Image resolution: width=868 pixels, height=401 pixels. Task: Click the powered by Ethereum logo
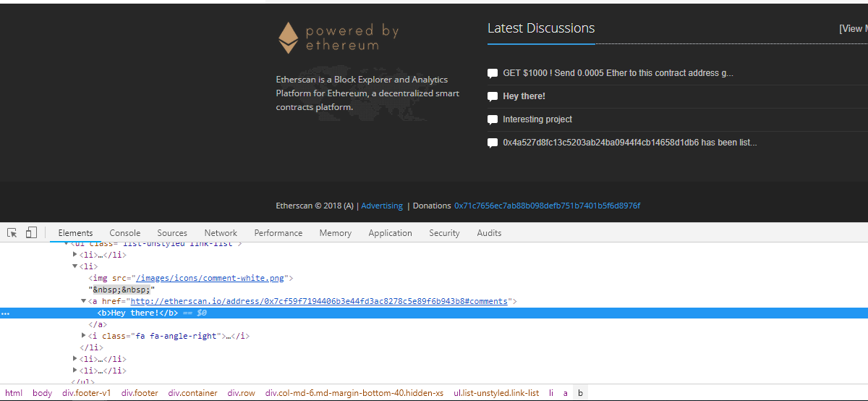tap(339, 38)
